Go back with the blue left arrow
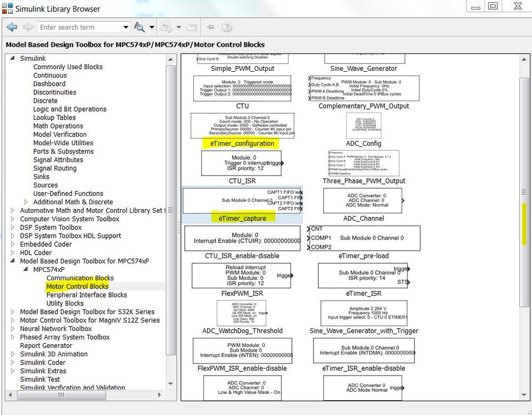This screenshot has height=415, width=532. [x=12, y=27]
